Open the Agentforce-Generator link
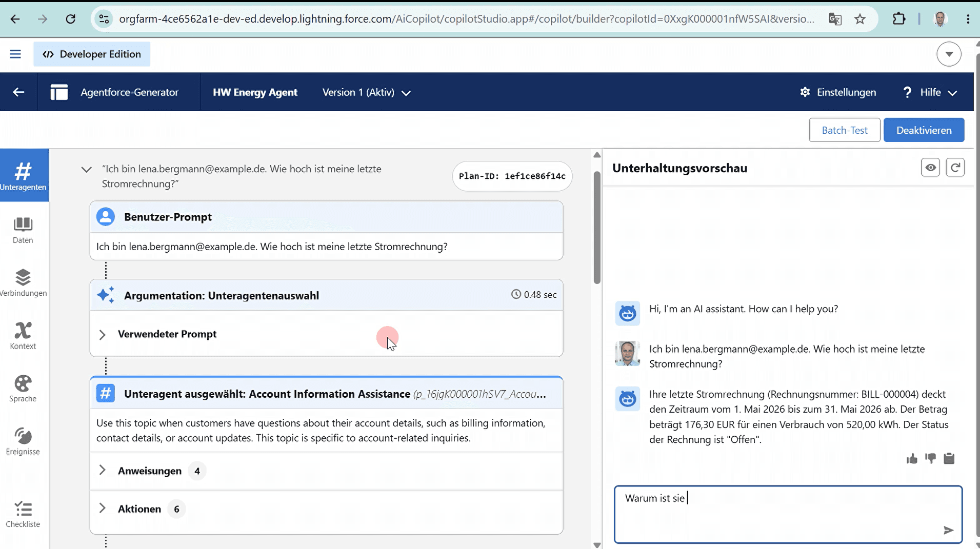Image resolution: width=980 pixels, height=549 pixels. click(x=129, y=92)
